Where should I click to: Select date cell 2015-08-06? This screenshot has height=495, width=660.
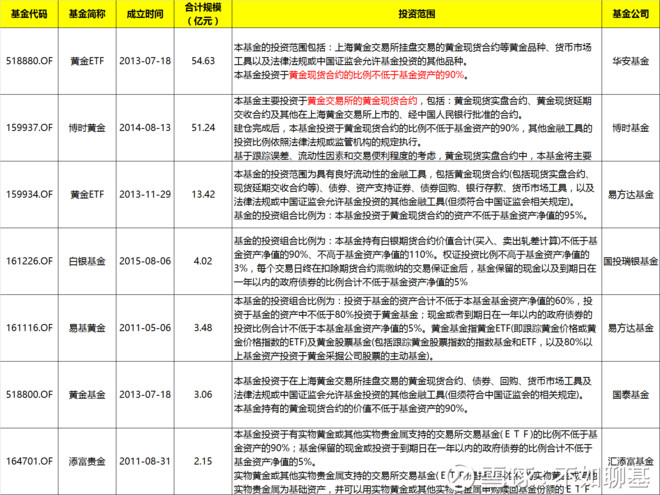point(145,261)
